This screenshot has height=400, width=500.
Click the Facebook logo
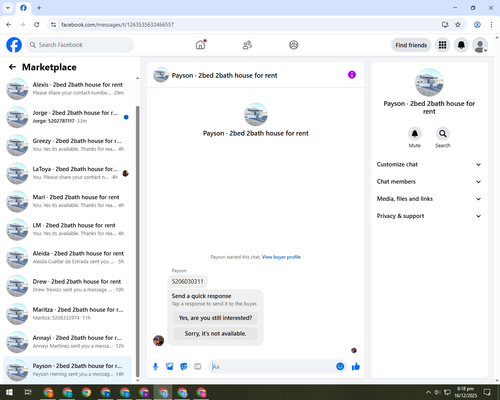click(x=14, y=45)
